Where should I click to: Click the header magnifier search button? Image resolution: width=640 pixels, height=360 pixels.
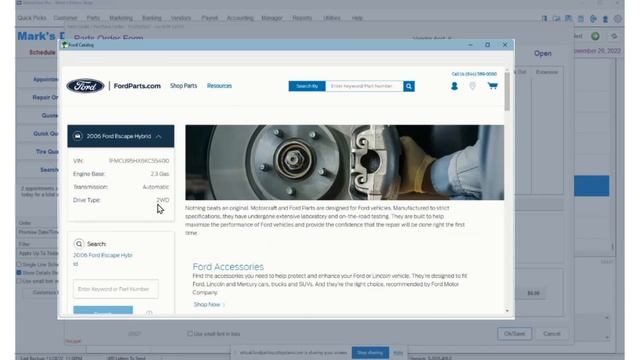(409, 86)
